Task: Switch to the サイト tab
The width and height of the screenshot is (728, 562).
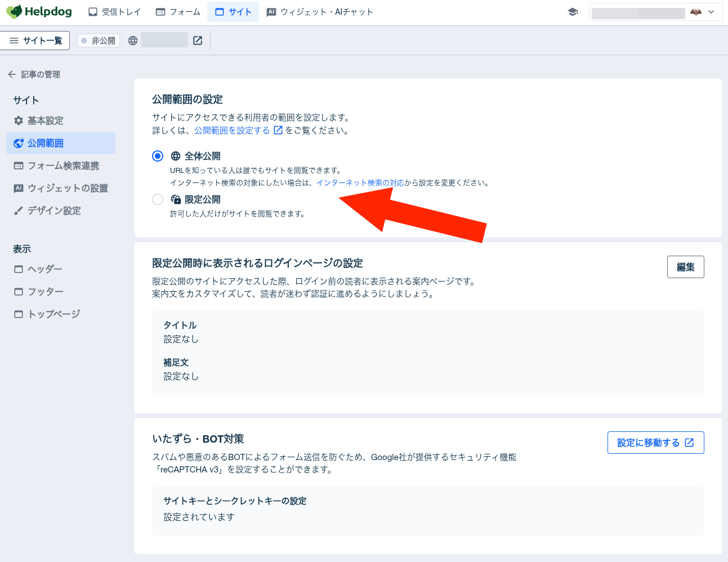Action: [233, 12]
